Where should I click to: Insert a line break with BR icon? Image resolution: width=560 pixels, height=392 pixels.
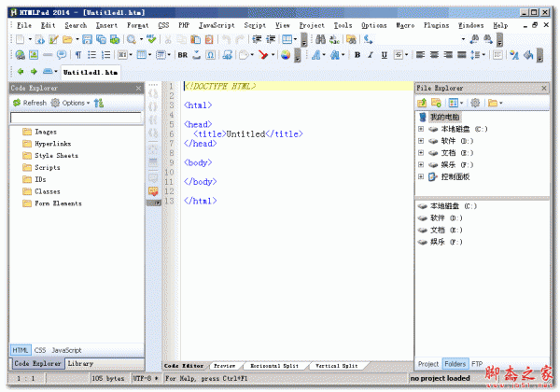coord(183,55)
